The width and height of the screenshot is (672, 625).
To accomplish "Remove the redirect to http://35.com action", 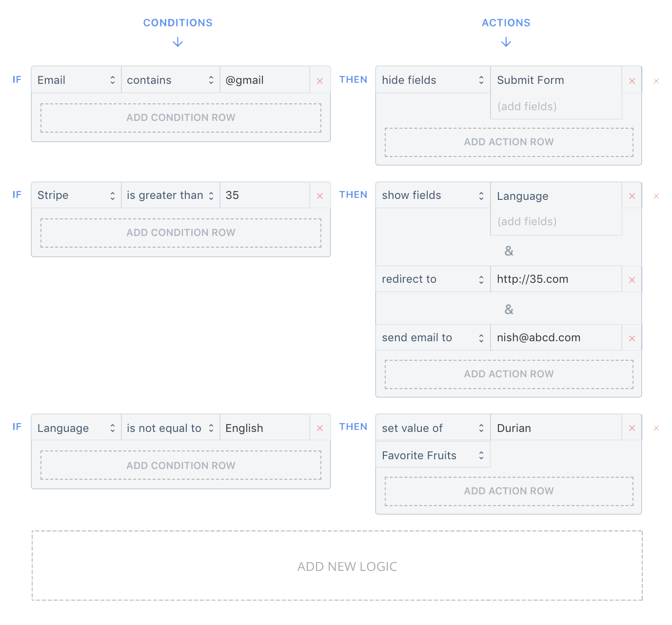I will tap(632, 280).
